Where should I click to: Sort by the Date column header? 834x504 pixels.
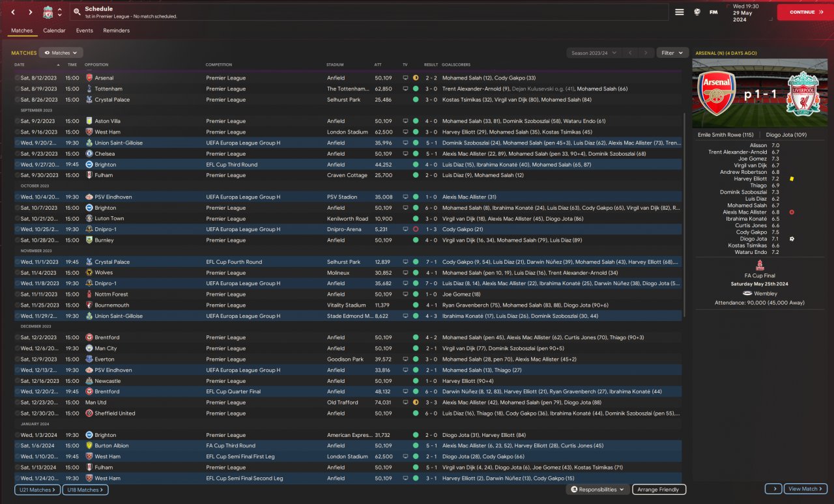20,64
